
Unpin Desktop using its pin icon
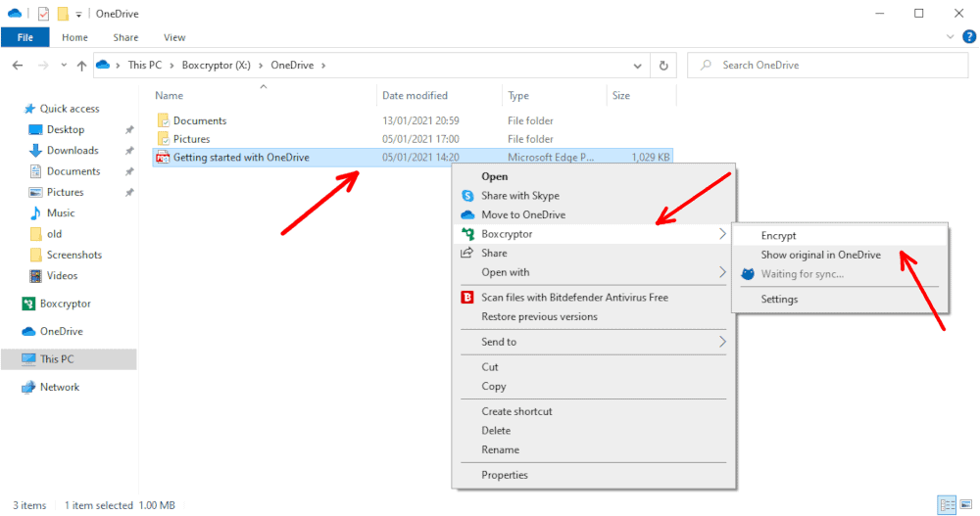129,130
